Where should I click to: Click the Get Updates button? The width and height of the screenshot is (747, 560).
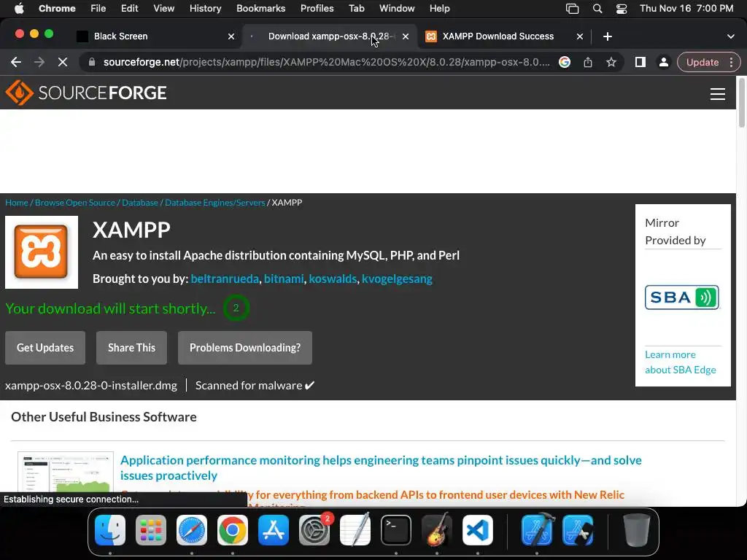pyautogui.click(x=45, y=348)
